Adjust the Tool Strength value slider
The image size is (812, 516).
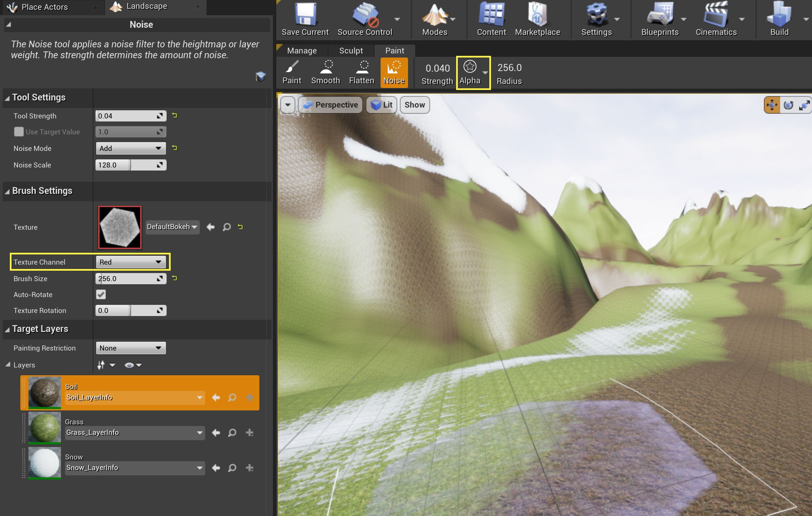coord(131,115)
